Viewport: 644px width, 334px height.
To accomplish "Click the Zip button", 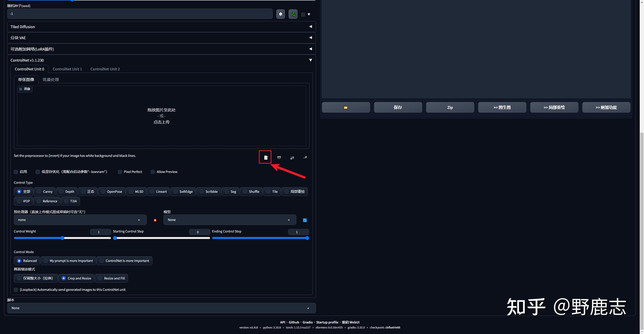I will pyautogui.click(x=450, y=108).
